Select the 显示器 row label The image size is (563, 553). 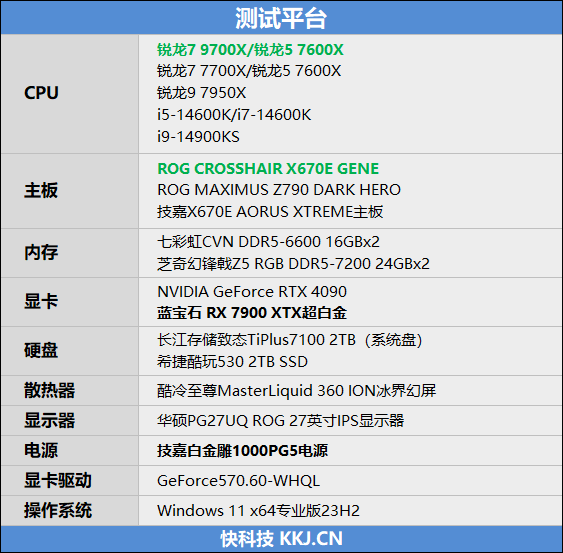[x=50, y=420]
